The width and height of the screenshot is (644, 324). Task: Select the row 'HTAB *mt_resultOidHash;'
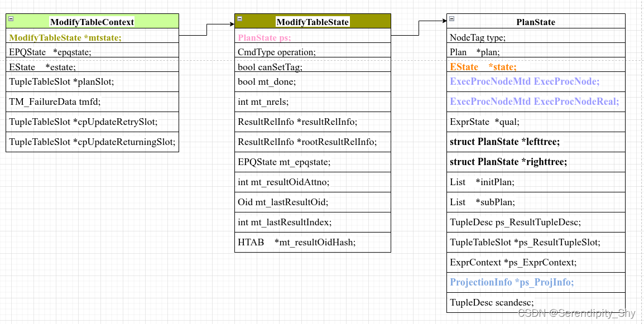click(x=313, y=242)
